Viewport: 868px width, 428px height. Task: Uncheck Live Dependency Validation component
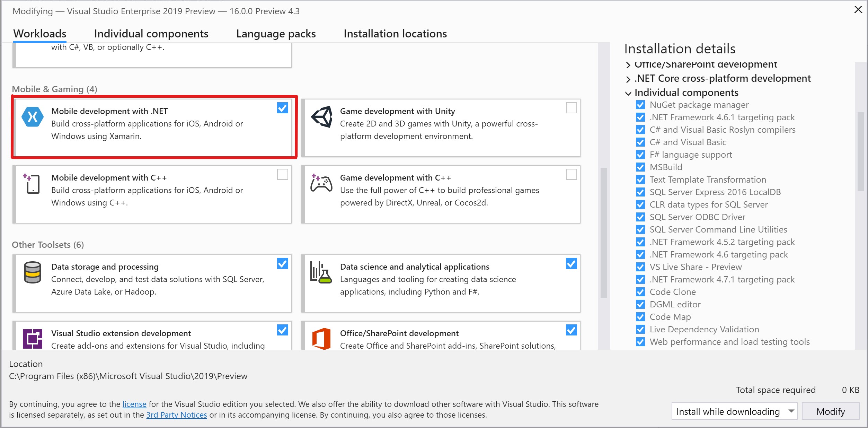pyautogui.click(x=640, y=329)
